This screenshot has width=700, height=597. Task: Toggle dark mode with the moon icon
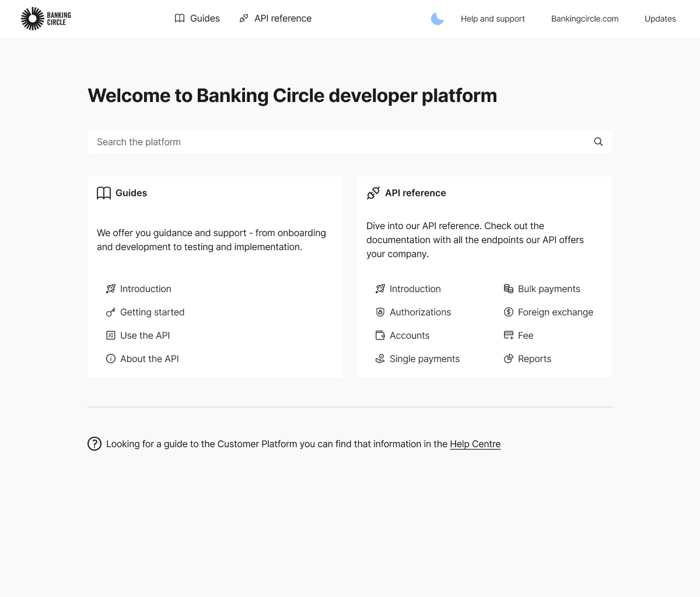click(x=437, y=19)
